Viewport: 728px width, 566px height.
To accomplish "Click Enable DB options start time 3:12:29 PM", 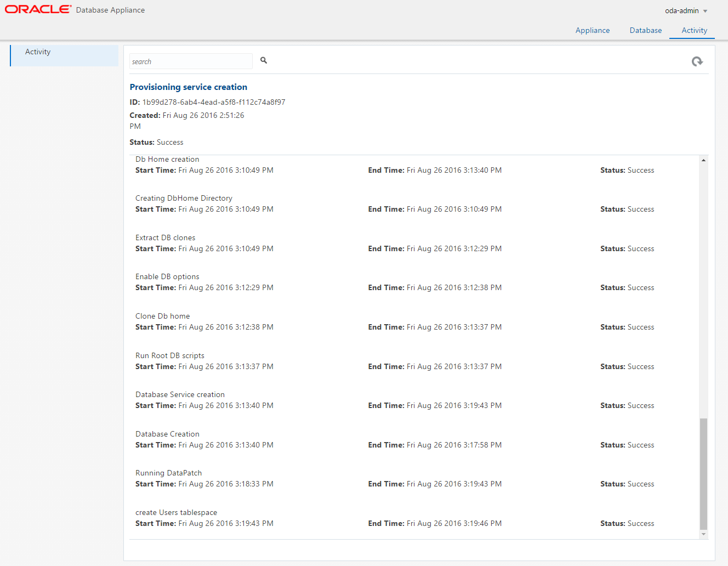I will [x=226, y=287].
